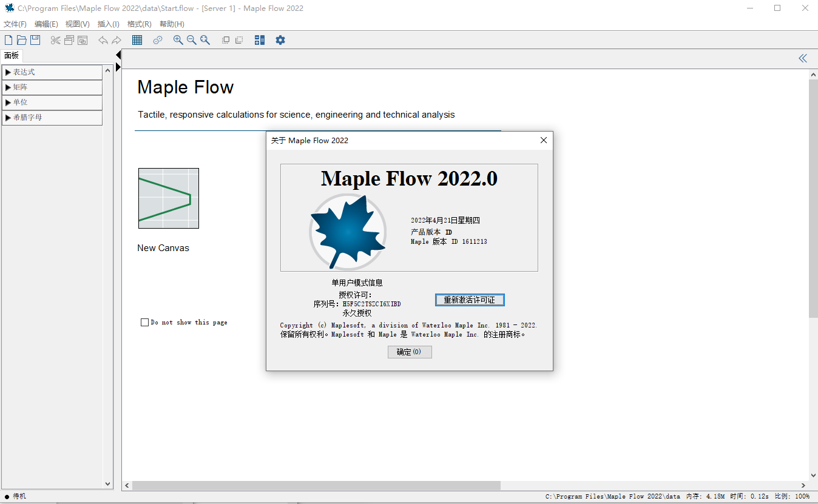Expand the 单位 palette section
The height and width of the screenshot is (504, 818).
click(52, 102)
